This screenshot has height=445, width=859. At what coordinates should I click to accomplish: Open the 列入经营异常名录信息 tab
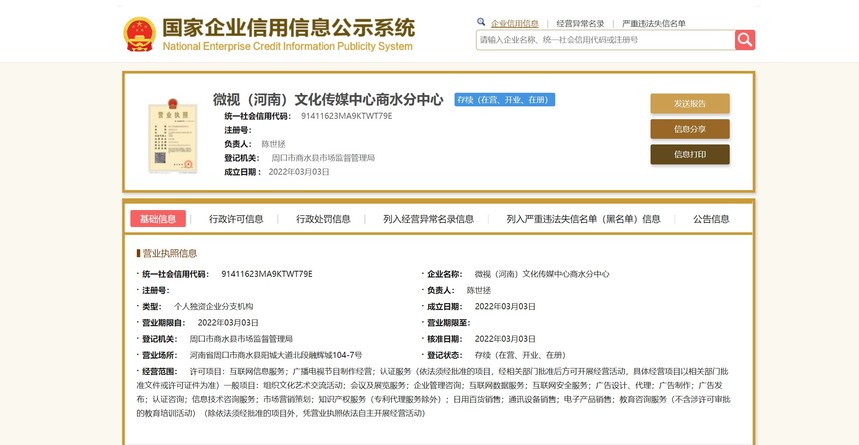(x=428, y=219)
